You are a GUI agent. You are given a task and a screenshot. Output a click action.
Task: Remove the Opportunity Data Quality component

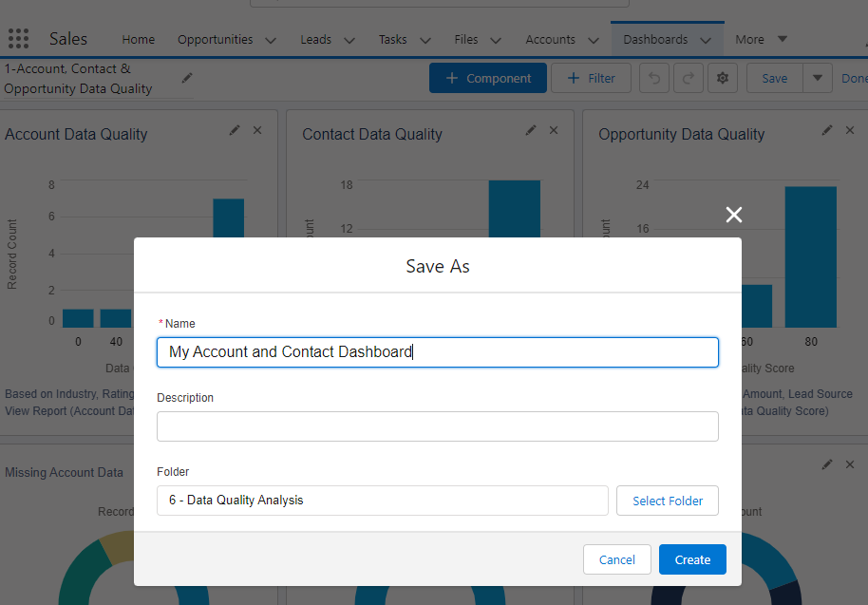[850, 130]
